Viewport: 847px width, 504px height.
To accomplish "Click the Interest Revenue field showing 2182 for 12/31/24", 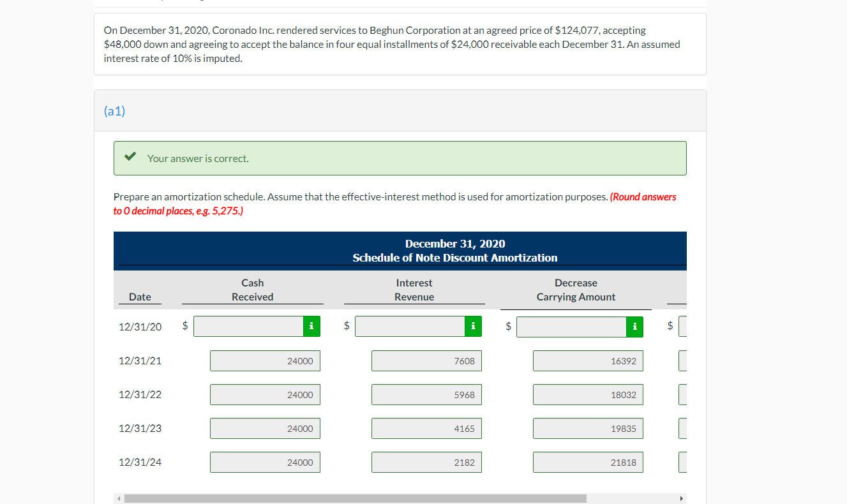I will [426, 462].
